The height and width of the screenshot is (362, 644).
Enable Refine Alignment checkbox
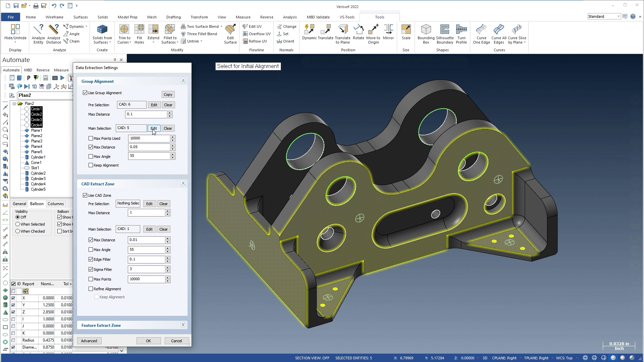point(91,289)
